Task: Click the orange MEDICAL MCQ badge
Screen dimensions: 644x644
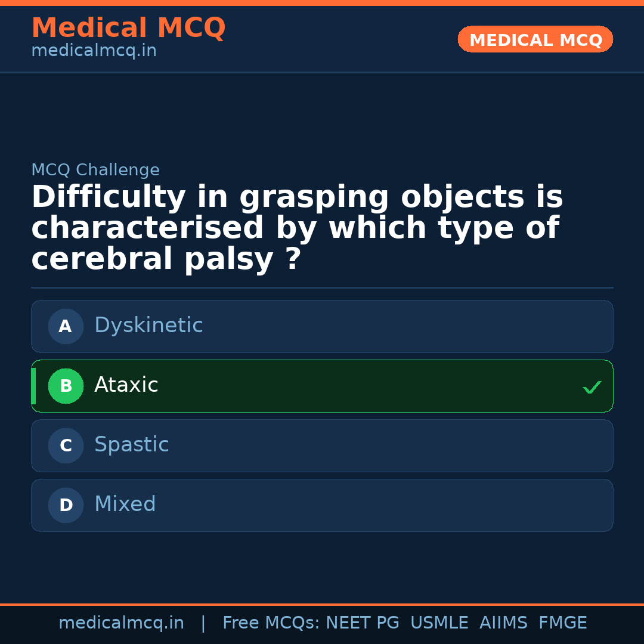Action: coord(535,39)
